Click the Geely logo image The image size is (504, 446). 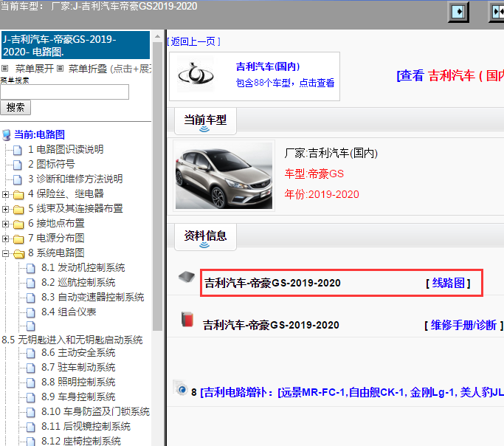(196, 75)
